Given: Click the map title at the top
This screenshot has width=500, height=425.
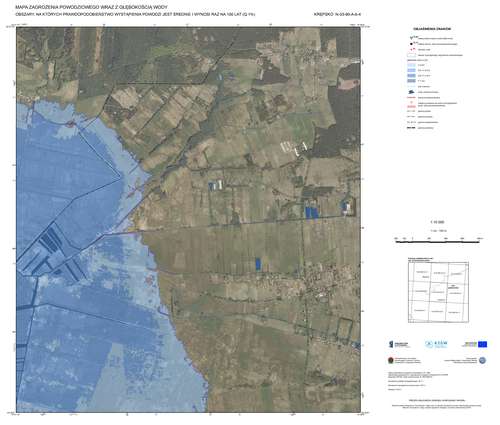Looking at the screenshot, I should pyautogui.click(x=92, y=7).
